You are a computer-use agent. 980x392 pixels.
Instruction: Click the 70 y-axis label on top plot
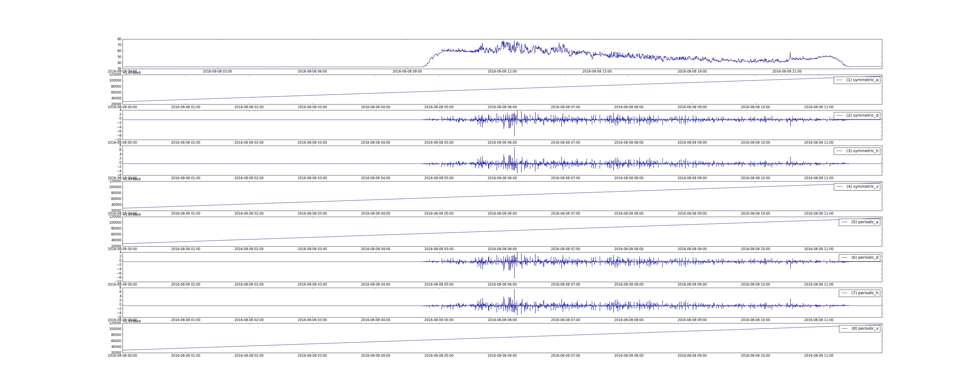tap(119, 45)
